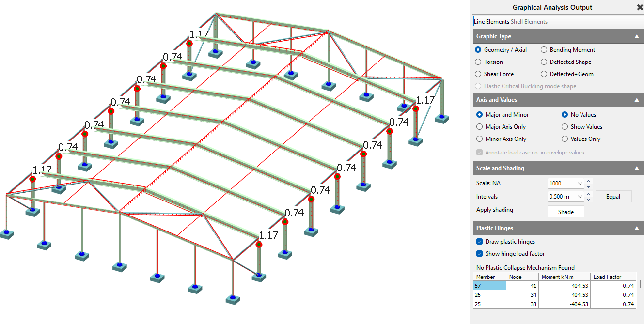Select the Shear Force radio button
Viewport: 644px width, 324px height.
click(x=478, y=74)
